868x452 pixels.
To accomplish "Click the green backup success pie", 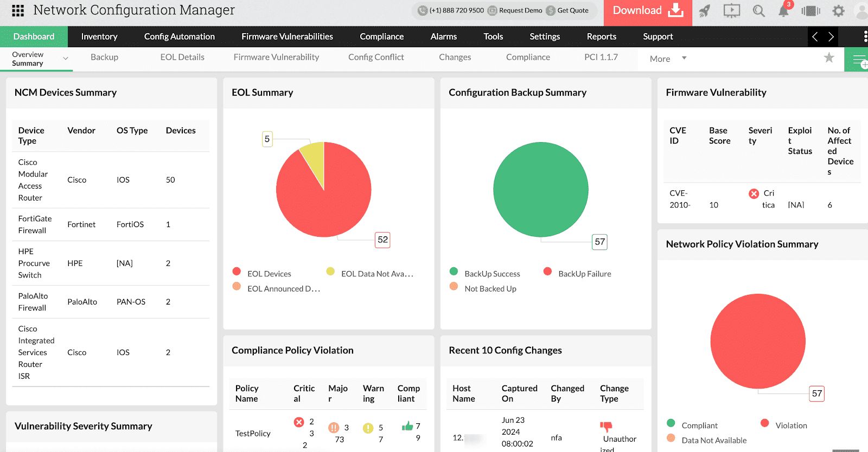I will (541, 190).
